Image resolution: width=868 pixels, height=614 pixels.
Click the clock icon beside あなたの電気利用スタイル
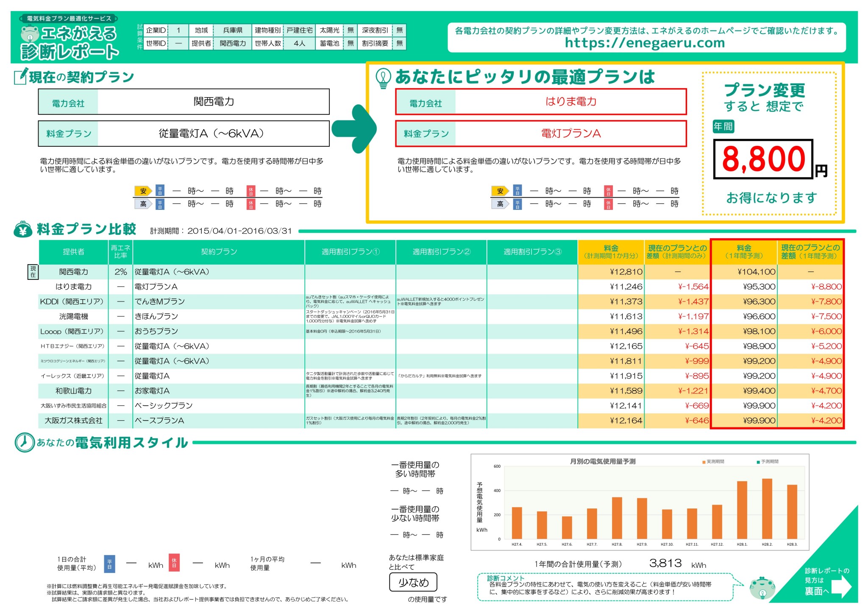pyautogui.click(x=25, y=442)
